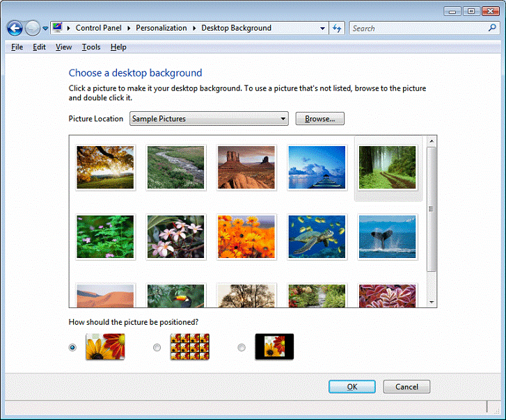This screenshot has width=506, height=420.
Task: Go to Personalization breadcrumb
Action: (x=161, y=28)
